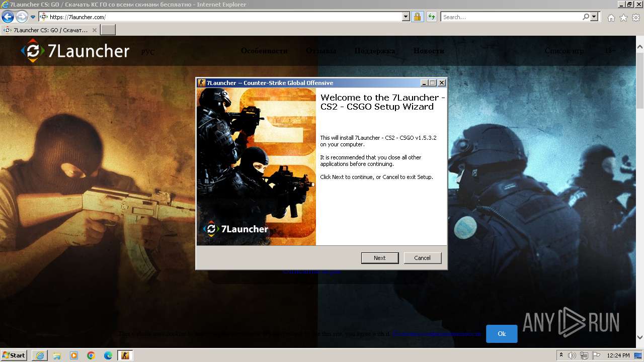Open the Tools gear icon
This screenshot has height=362, width=644.
(636, 18)
